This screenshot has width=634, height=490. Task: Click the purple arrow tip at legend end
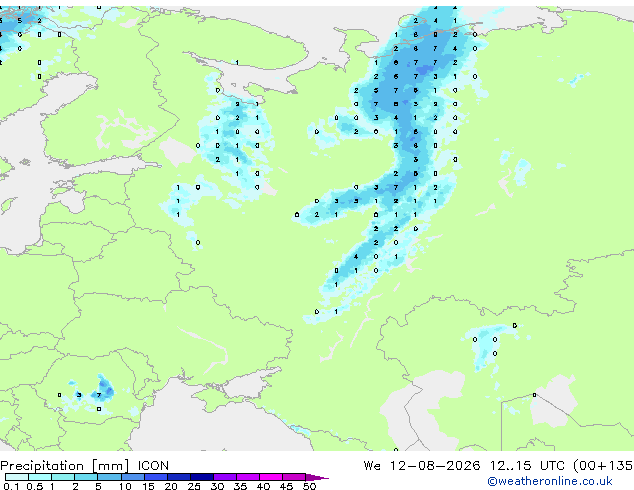317,478
